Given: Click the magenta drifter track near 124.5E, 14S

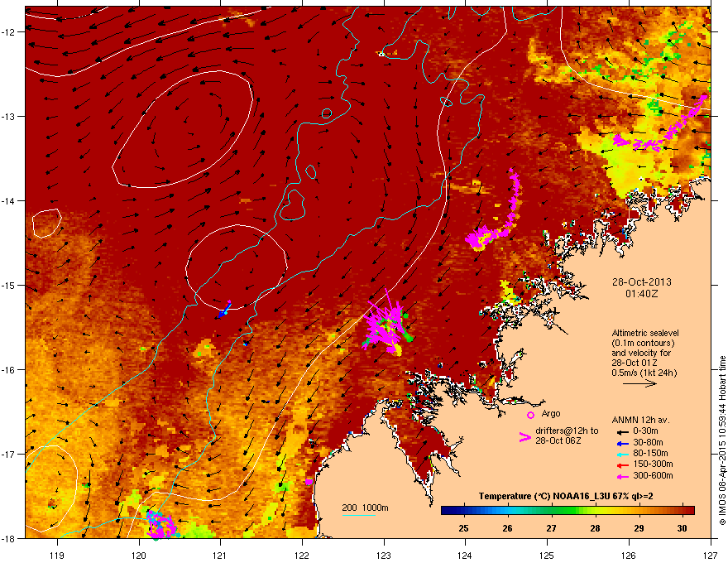Looking at the screenshot, I should [495, 211].
